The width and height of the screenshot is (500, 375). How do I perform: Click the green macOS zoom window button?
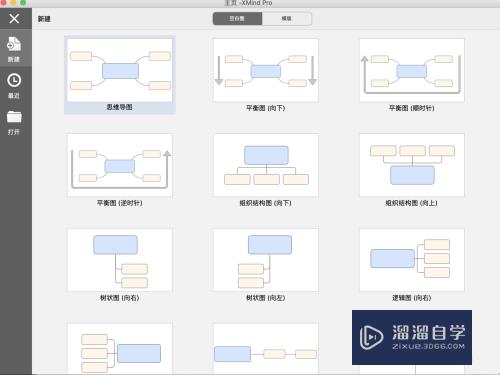click(23, 2)
